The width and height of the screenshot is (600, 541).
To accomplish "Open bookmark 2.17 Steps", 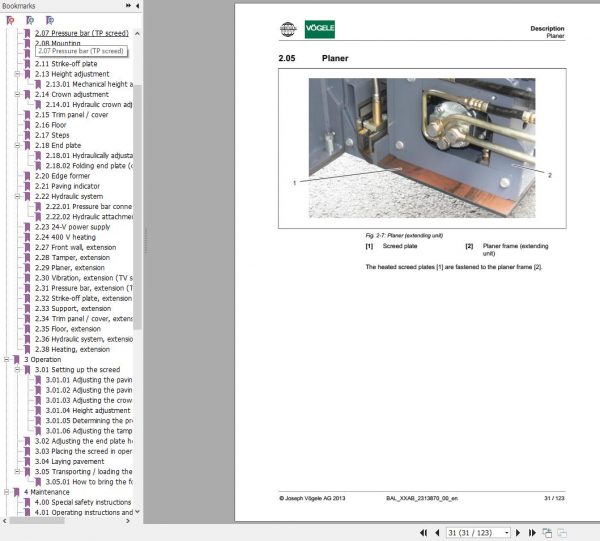I will (x=52, y=135).
